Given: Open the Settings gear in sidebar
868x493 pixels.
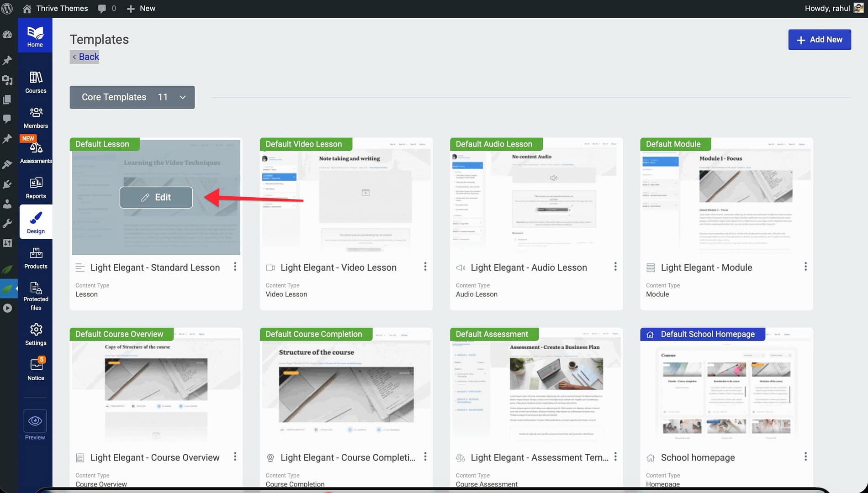Looking at the screenshot, I should click(36, 335).
